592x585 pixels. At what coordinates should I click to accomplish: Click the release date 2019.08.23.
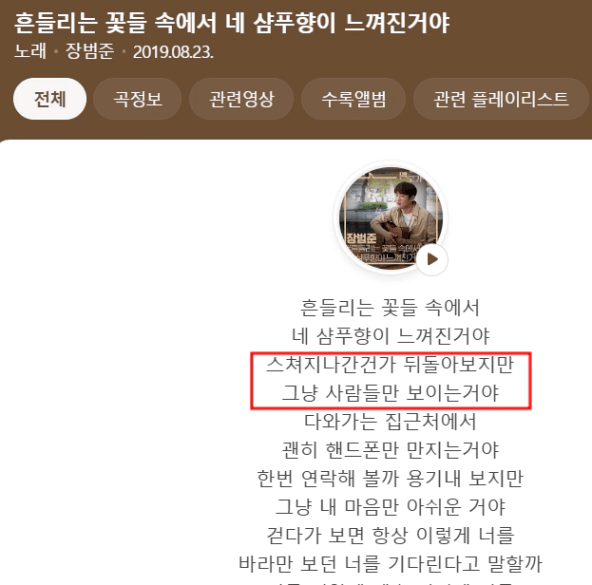(x=173, y=52)
